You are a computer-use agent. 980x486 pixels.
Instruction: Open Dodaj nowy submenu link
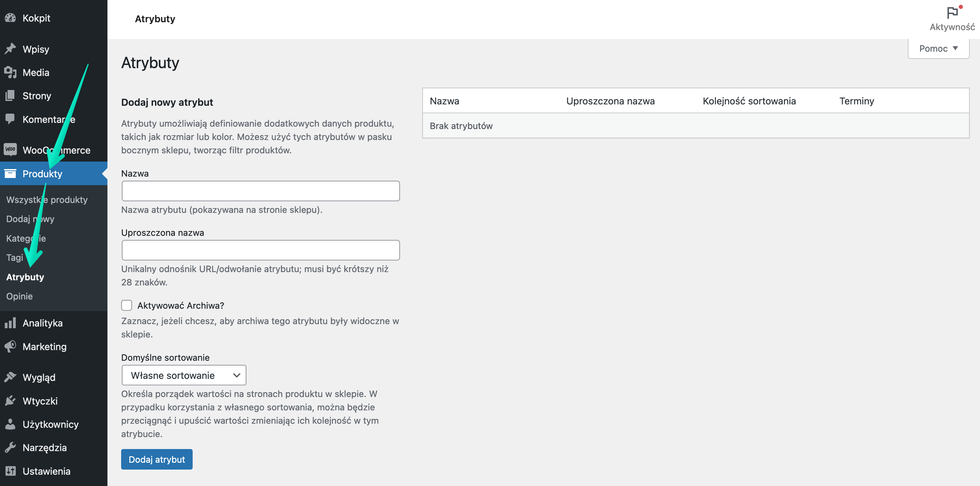tap(30, 219)
